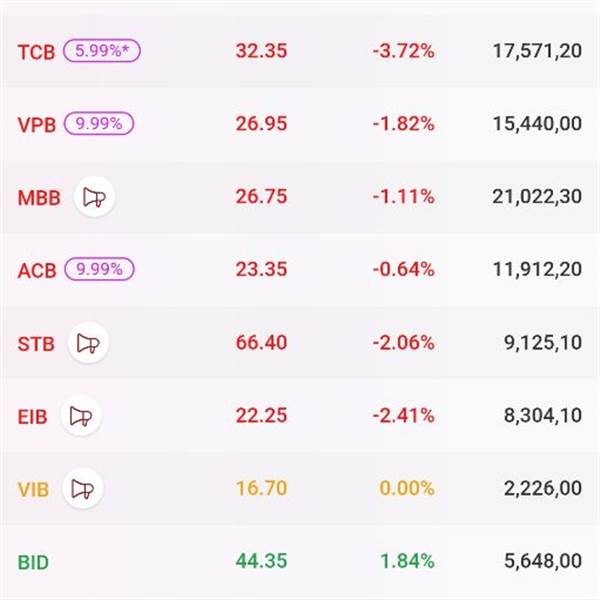Open the EIB ticker

(x=33, y=417)
